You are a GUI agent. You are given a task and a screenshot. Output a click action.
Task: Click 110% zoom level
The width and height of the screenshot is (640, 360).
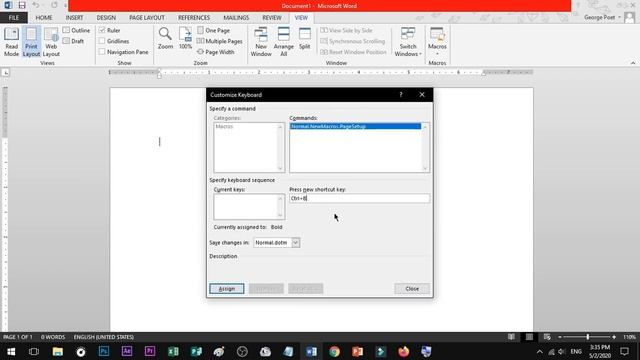pyautogui.click(x=629, y=337)
